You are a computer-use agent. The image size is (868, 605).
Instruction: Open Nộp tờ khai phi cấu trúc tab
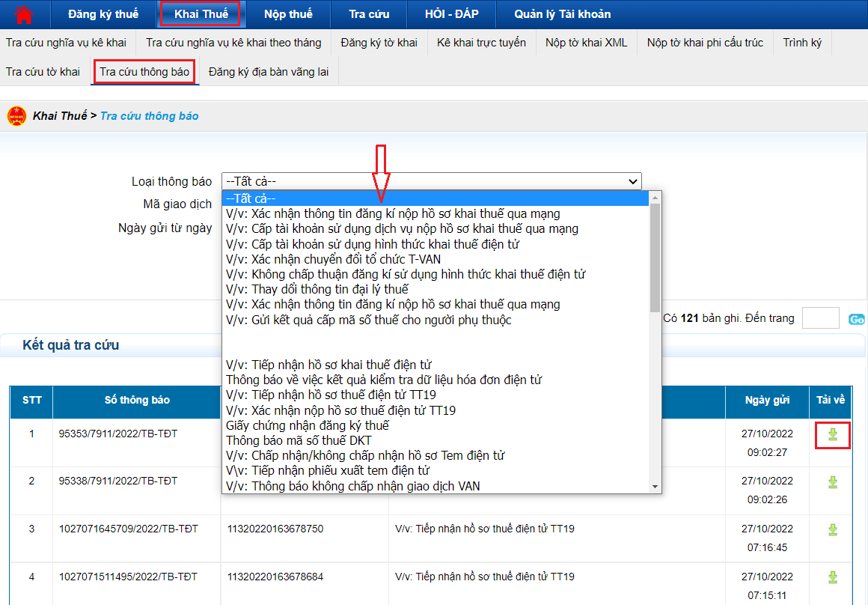[705, 43]
